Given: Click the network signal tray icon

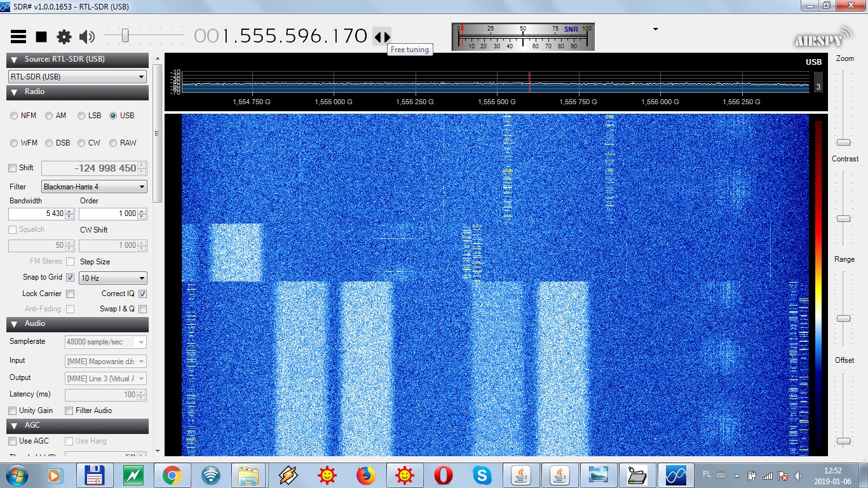Looking at the screenshot, I should 768,475.
